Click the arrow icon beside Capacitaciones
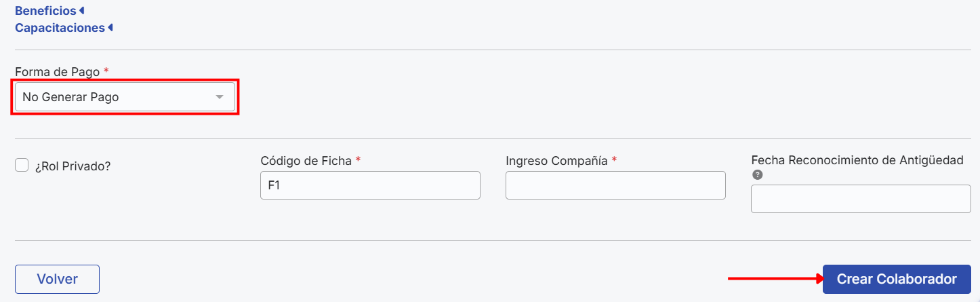Viewport: 980px width, 302px height. tap(110, 28)
